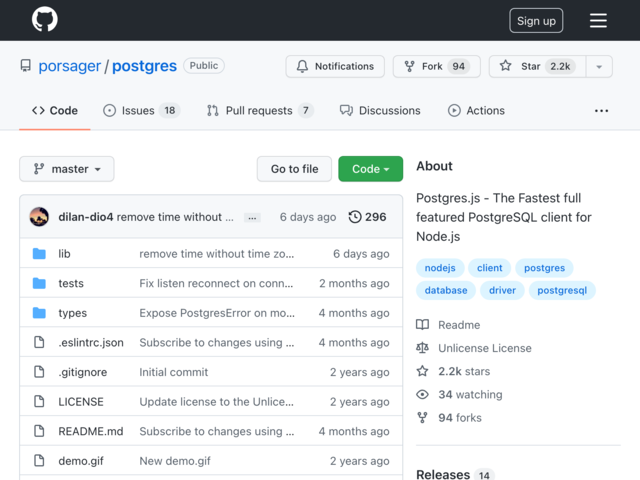Open the postgres repository name link
Viewport: 640px width, 480px height.
144,66
